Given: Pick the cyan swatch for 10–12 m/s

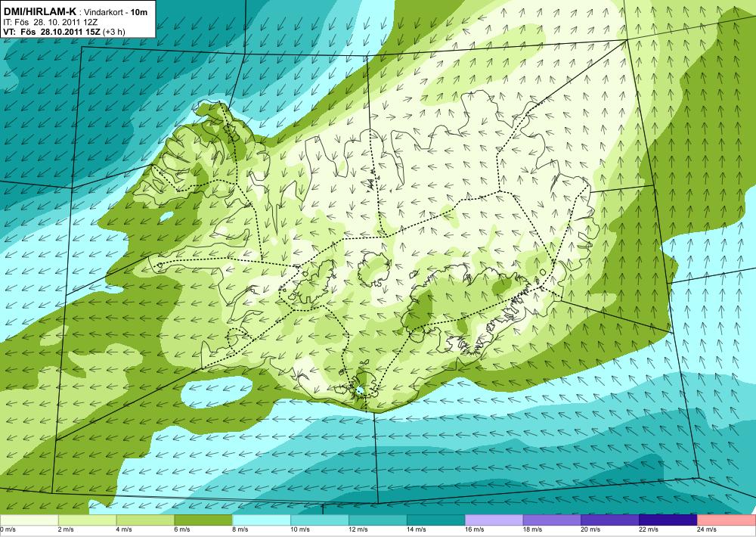Looking at the screenshot, I should tap(320, 520).
